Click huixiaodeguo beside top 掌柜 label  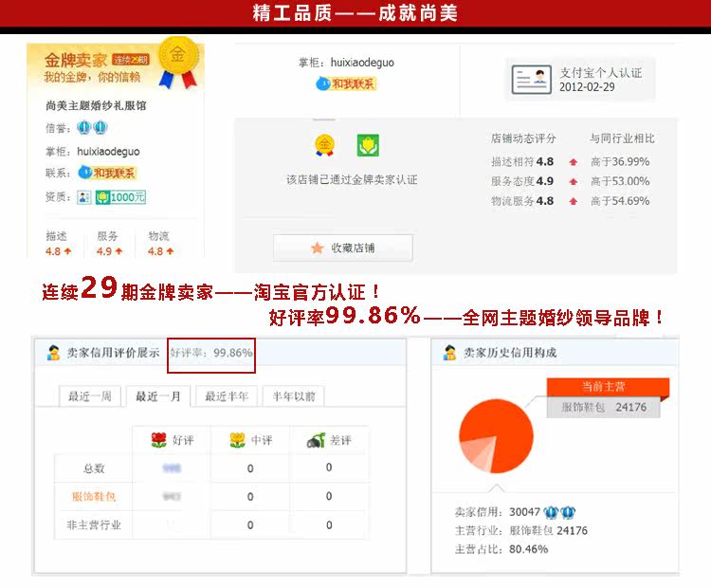pyautogui.click(x=362, y=63)
